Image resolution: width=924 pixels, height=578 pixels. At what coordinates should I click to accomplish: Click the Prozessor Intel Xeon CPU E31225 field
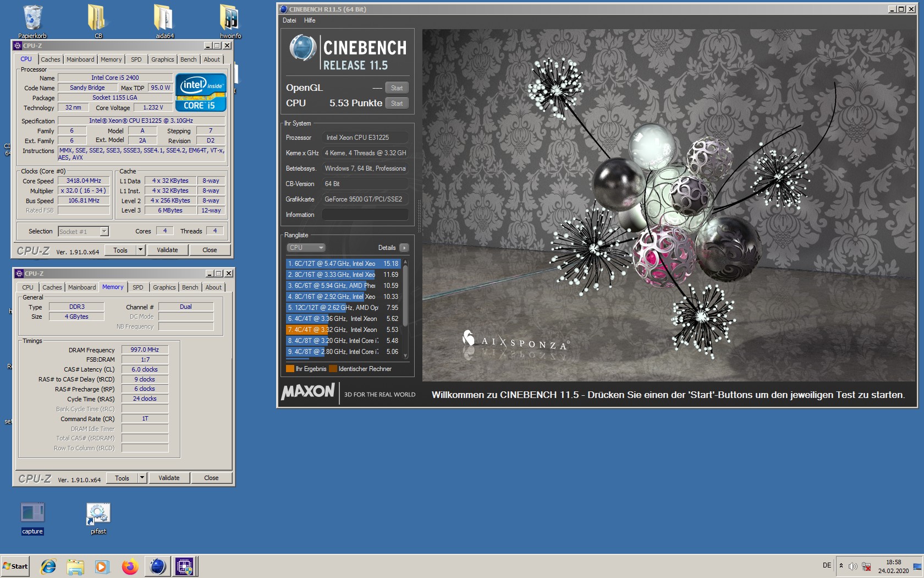[365, 138]
